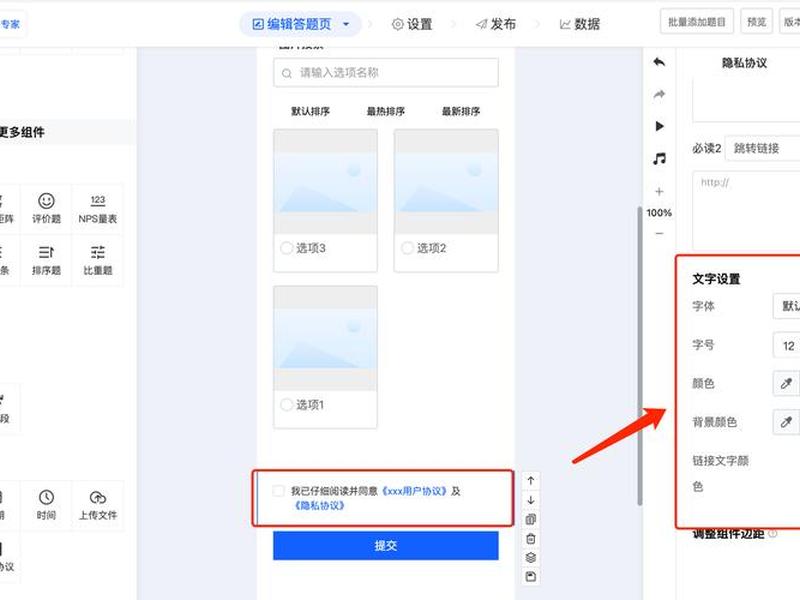Move component up with arrow icon
Viewport: 800px width, 600px height.
531,481
